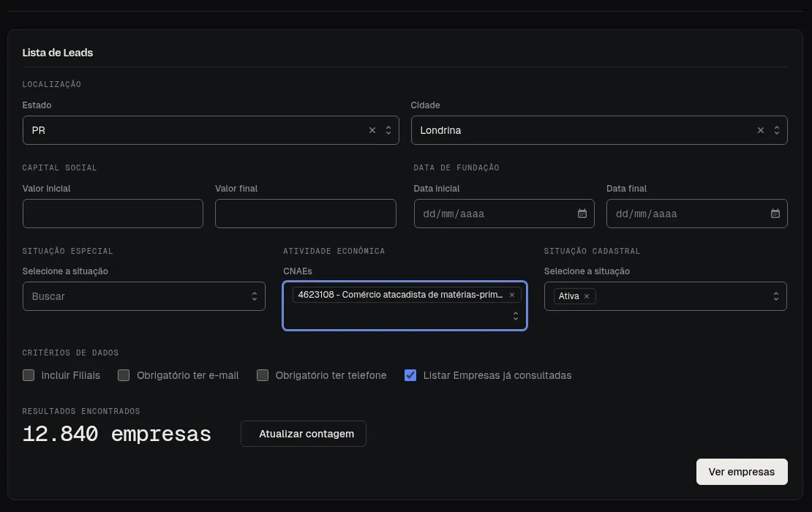
Task: Click Londrina text in Cidade field
Action: (x=440, y=130)
